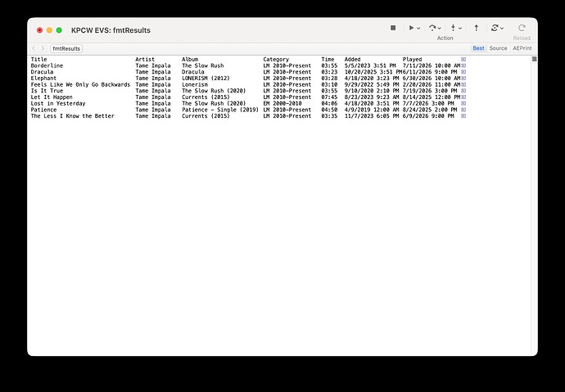Viewport: 565px width, 392px height.
Task: Click the Step Out up-arrow icon
Action: (477, 28)
